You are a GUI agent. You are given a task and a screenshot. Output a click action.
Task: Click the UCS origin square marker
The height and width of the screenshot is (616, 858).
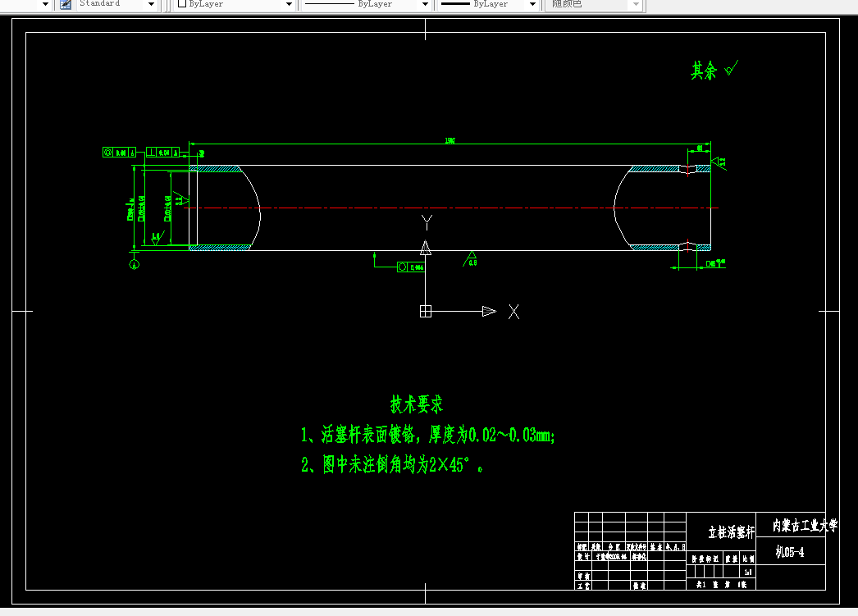coord(425,312)
